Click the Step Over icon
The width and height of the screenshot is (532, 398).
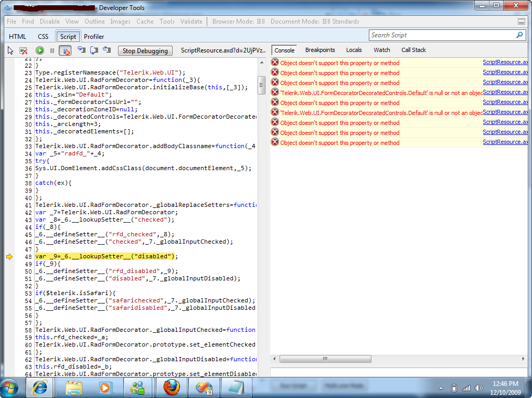point(94,50)
